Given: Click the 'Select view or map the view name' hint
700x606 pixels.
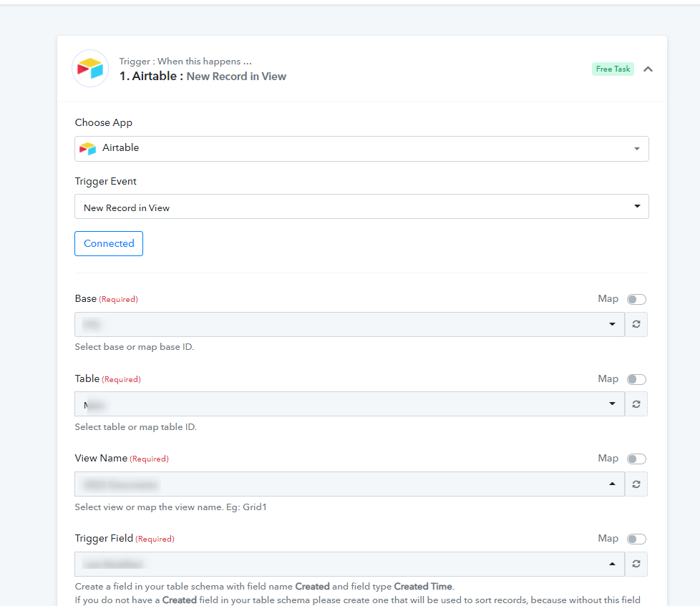Looking at the screenshot, I should pos(170,507).
